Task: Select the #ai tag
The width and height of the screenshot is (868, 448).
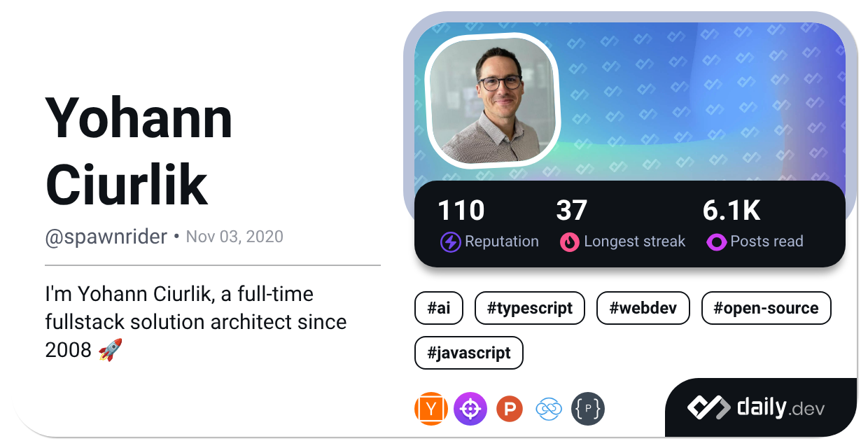Action: pos(439,308)
